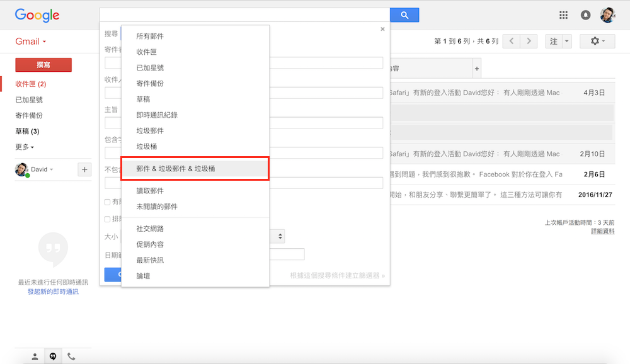This screenshot has width=630, height=364.
Task: Open the phone calls icon
Action: tap(71, 356)
